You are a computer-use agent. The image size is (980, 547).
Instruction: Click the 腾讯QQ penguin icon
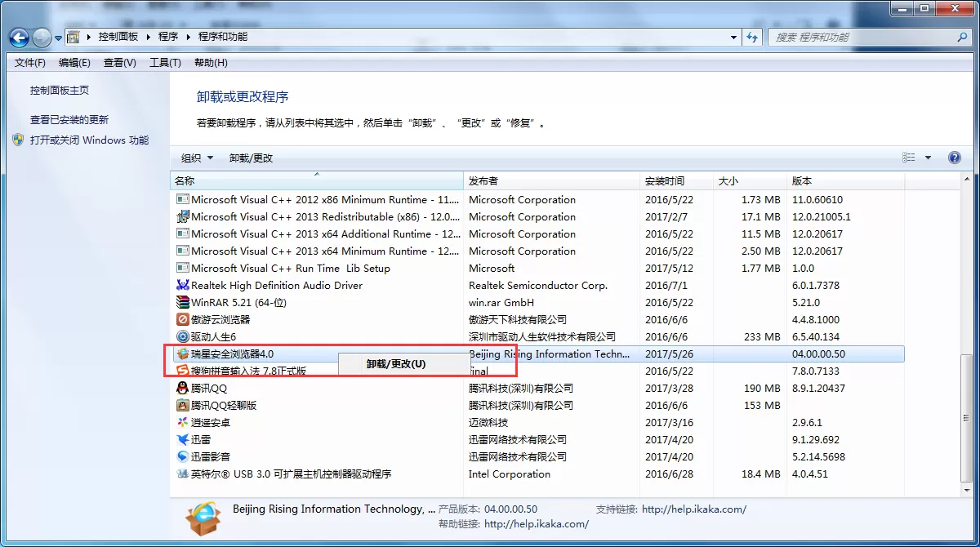pyautogui.click(x=183, y=389)
